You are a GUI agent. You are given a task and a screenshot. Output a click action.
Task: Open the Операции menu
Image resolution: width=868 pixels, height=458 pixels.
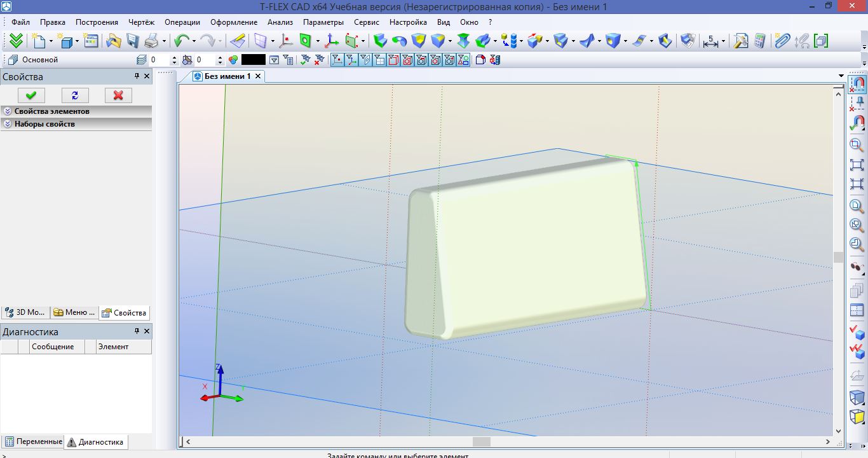point(182,22)
